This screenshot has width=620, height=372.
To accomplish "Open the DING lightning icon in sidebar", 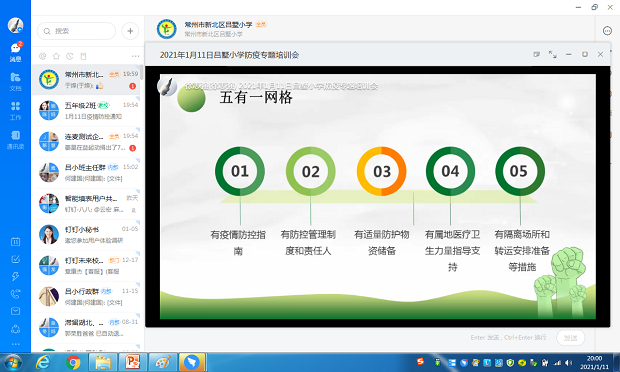I will click(15, 276).
